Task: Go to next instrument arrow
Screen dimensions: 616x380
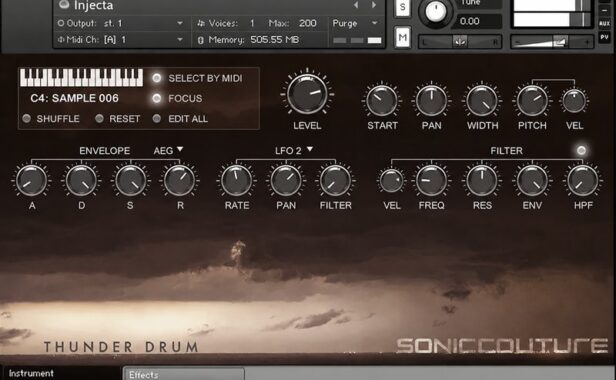Action: point(374,5)
